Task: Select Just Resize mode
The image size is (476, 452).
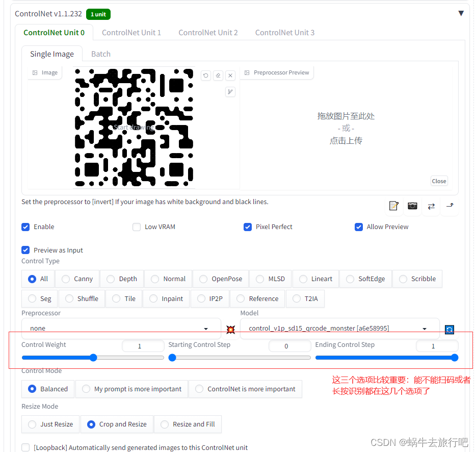Action: pos(50,424)
